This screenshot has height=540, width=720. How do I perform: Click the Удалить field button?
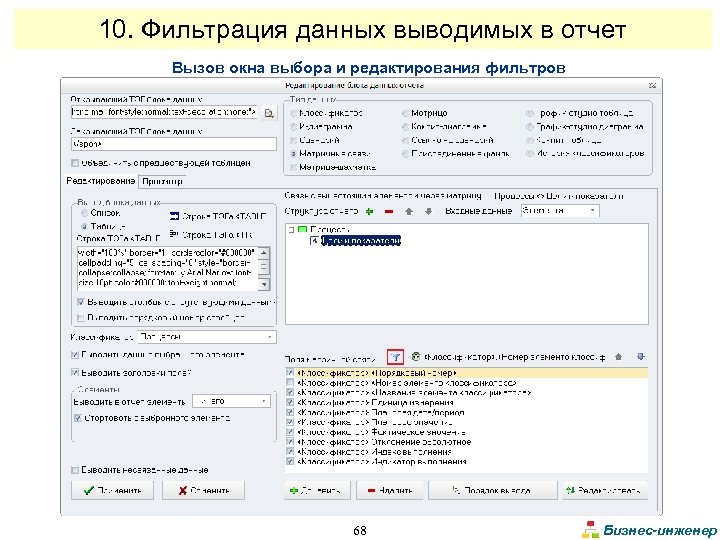[389, 490]
